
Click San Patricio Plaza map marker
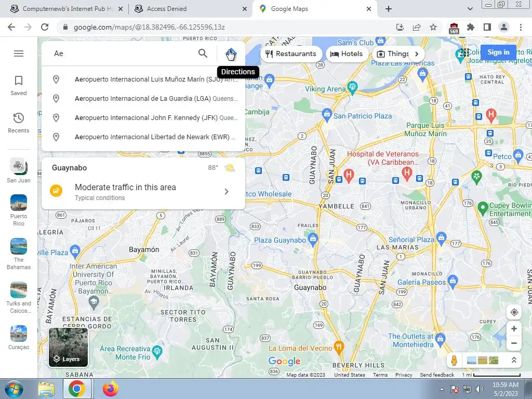coord(326,115)
